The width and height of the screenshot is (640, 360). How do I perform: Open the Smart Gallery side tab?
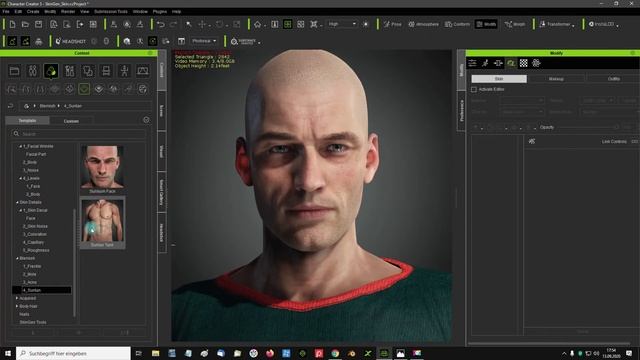(162, 192)
